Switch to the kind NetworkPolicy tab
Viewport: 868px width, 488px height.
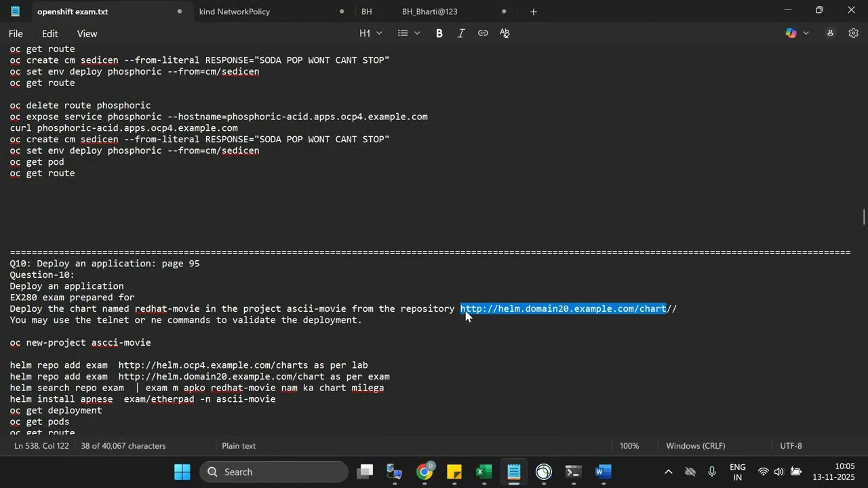[235, 12]
